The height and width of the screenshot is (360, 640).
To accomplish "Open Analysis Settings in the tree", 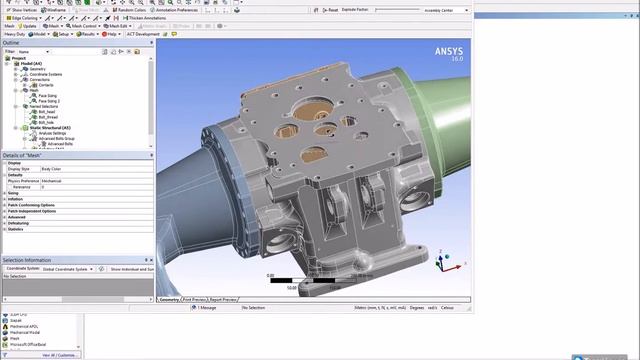I will (x=52, y=133).
